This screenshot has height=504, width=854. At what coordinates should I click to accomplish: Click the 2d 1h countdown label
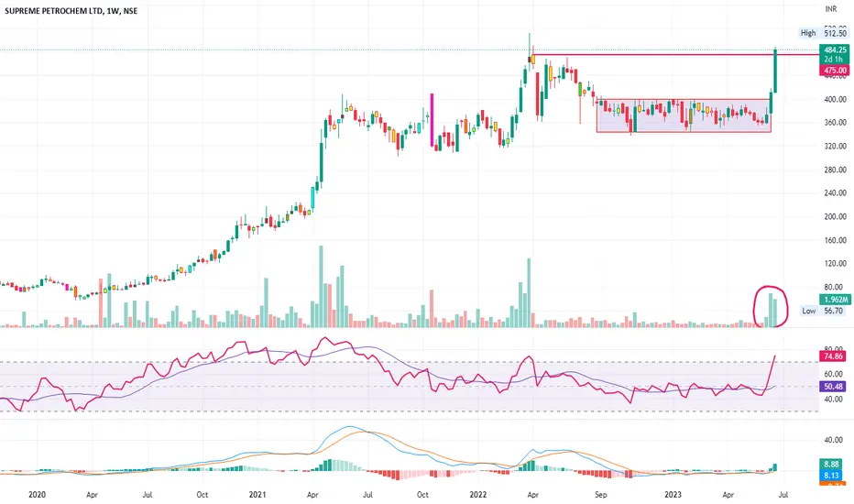833,60
